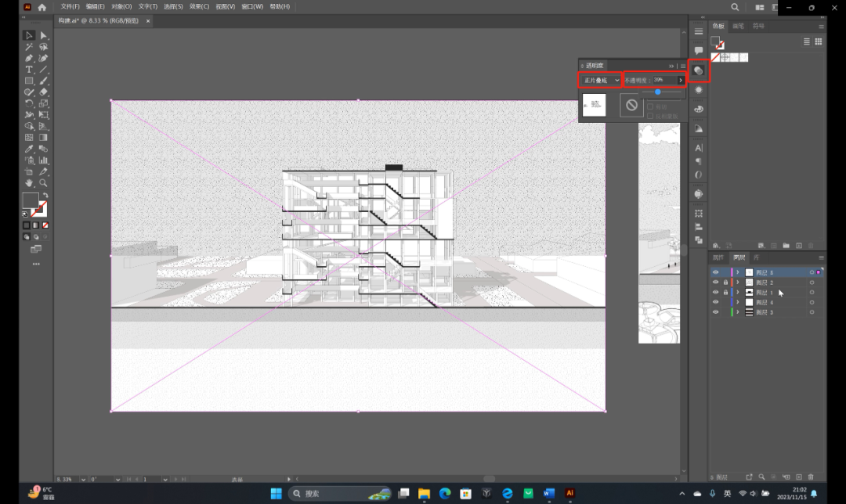Select the Eraser tool

[44, 92]
